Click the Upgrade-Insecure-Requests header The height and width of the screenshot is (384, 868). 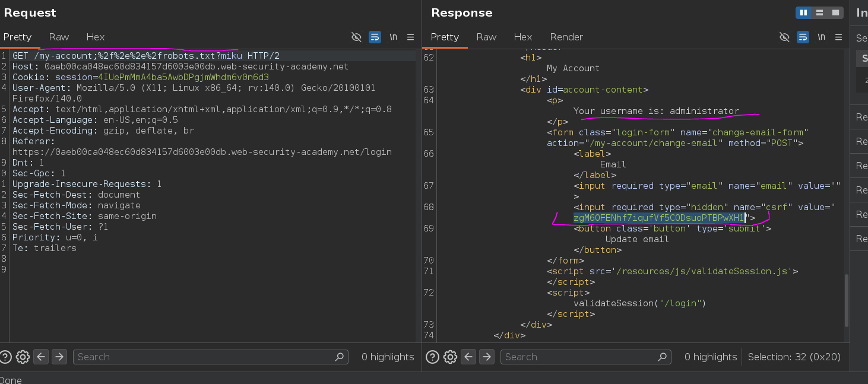coord(87,184)
